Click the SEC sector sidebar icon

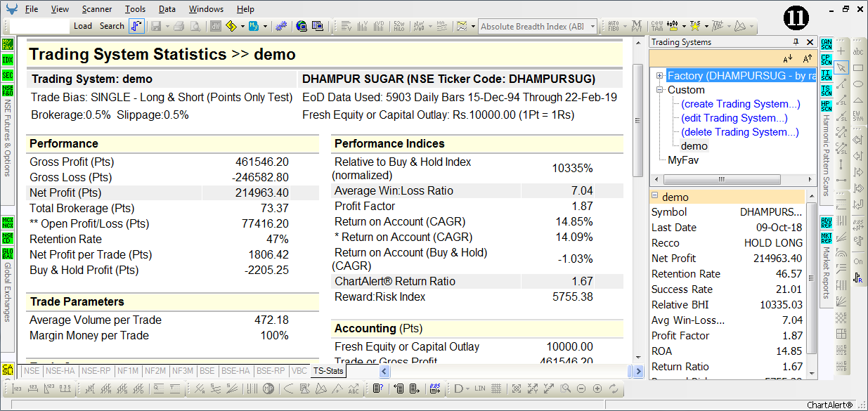tap(8, 75)
